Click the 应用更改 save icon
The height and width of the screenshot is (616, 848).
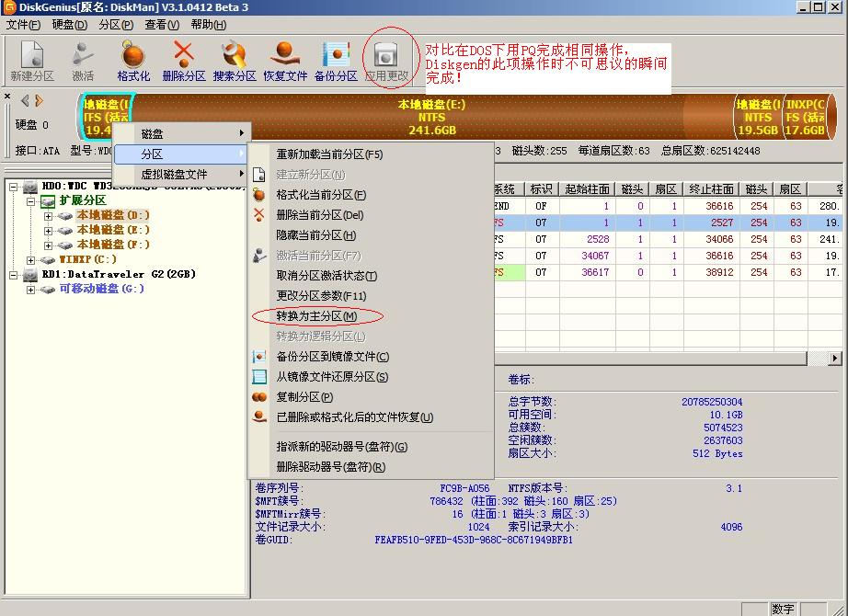pyautogui.click(x=386, y=55)
